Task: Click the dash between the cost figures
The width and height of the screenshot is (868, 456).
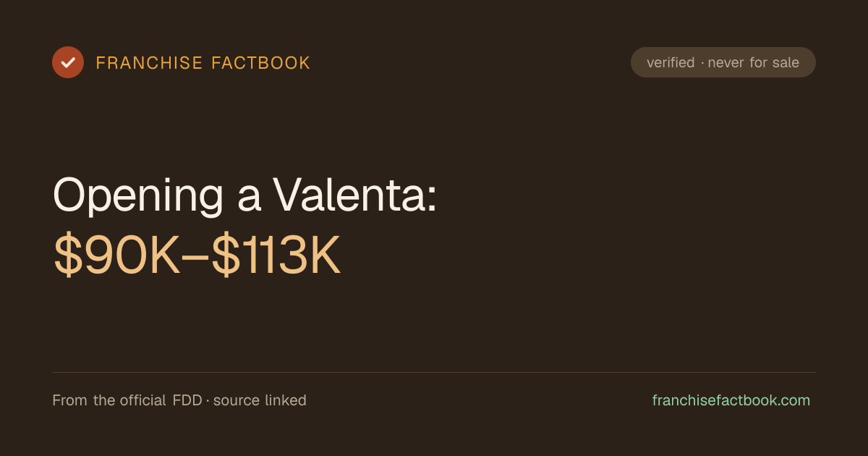Action: (196, 258)
